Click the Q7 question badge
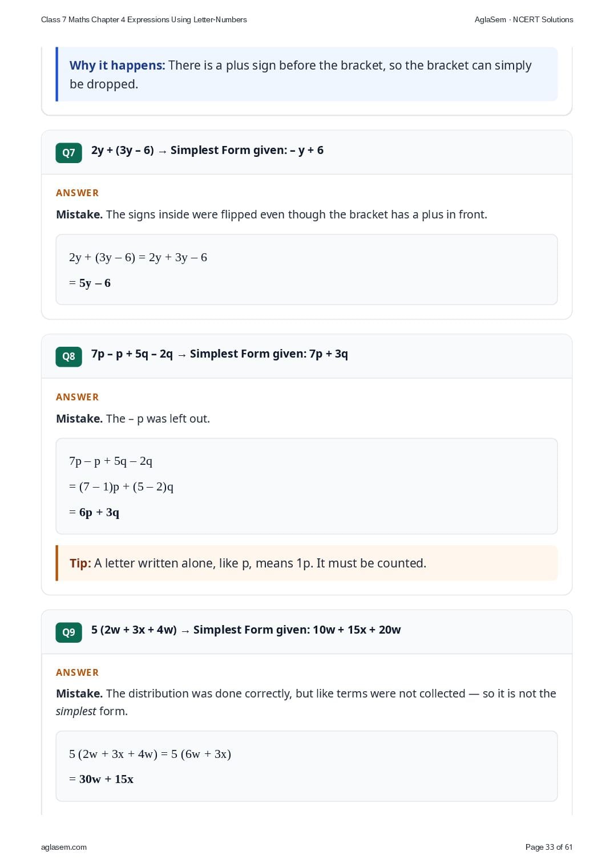 68,153
